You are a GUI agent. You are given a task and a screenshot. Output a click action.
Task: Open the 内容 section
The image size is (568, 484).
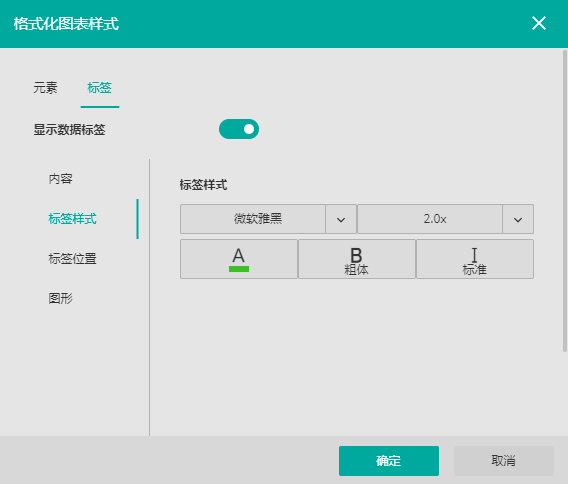(60, 179)
